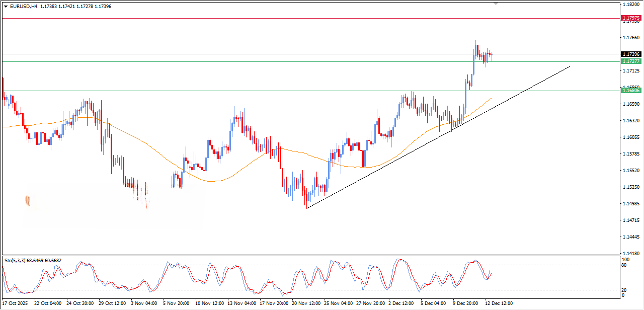Click the gray chart shift triangle marker
Image resolution: width=644 pixels, height=310 pixels.
(x=497, y=4)
